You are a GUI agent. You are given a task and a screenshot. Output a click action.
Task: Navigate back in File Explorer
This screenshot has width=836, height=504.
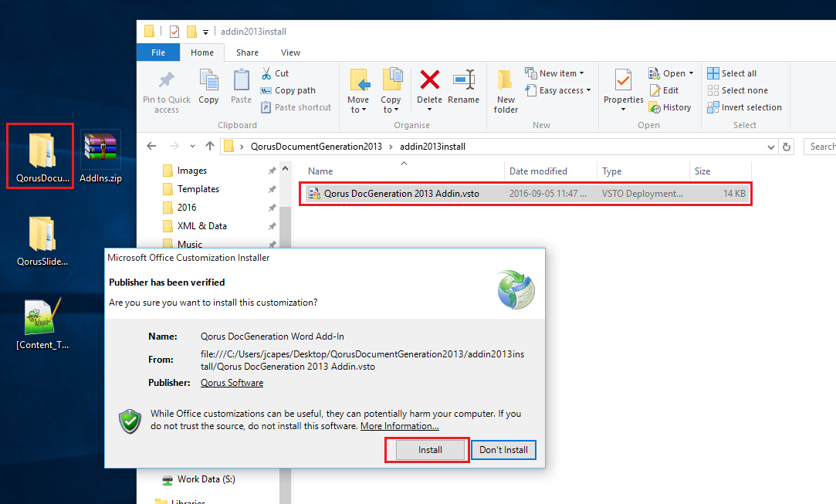[151, 146]
